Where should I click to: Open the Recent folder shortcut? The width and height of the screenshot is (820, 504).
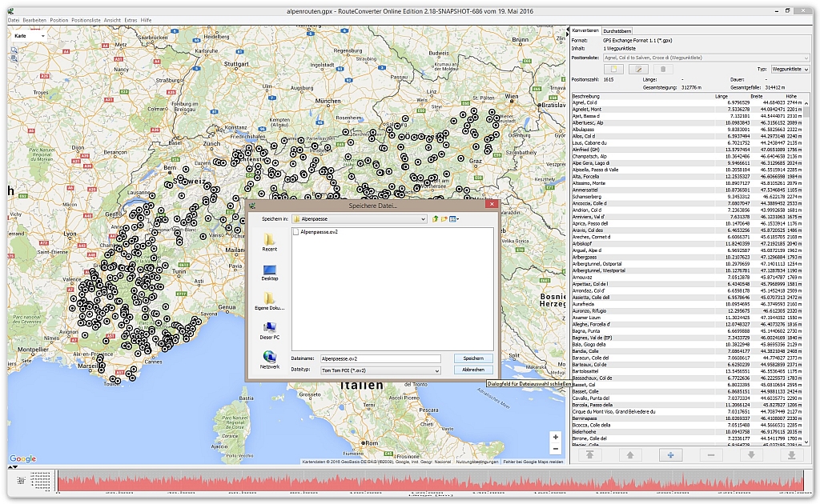(269, 242)
